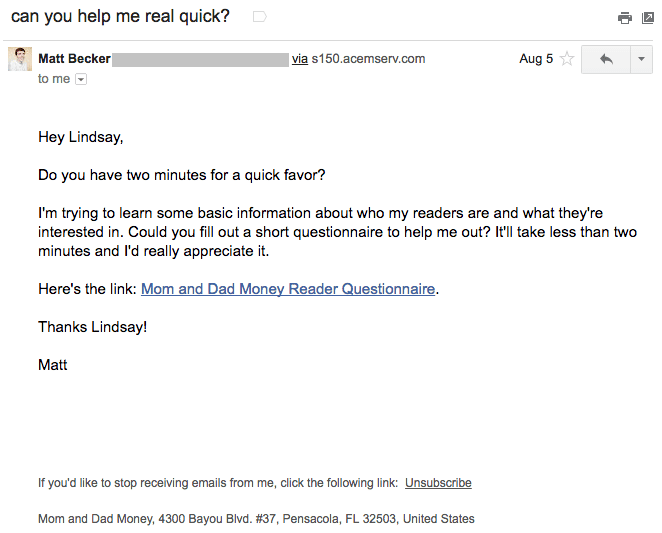The height and width of the screenshot is (533, 662).
Task: Print this email using the printer icon
Action: pyautogui.click(x=624, y=18)
